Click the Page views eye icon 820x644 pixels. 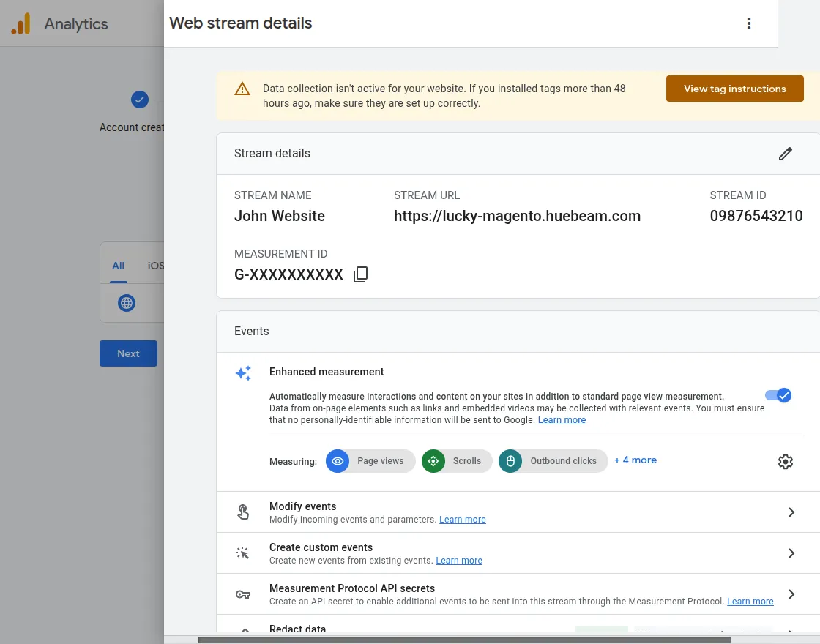click(338, 461)
